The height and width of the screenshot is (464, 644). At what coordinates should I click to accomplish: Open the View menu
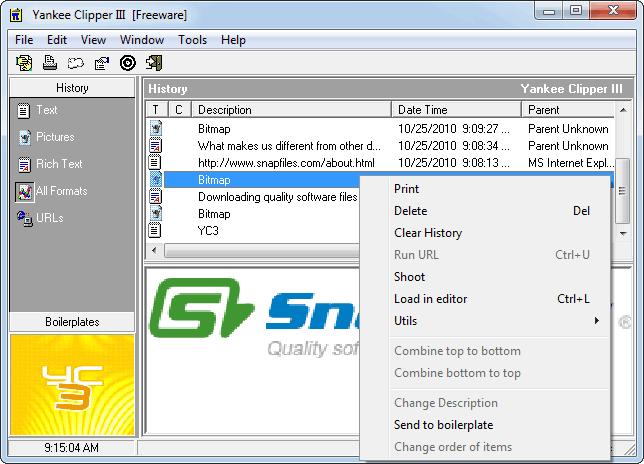coord(93,40)
